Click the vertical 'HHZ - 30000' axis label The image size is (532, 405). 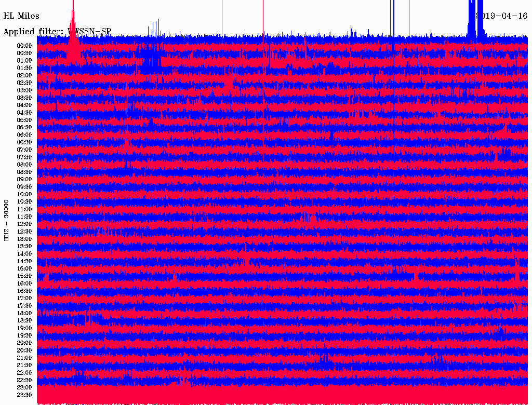(x=6, y=221)
